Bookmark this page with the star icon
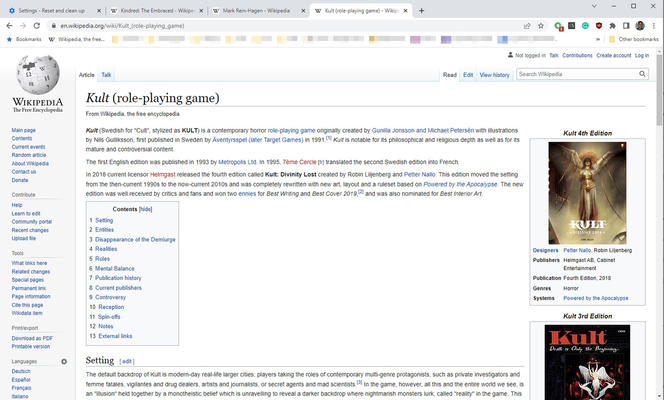This screenshot has height=400, width=664. coord(541,26)
